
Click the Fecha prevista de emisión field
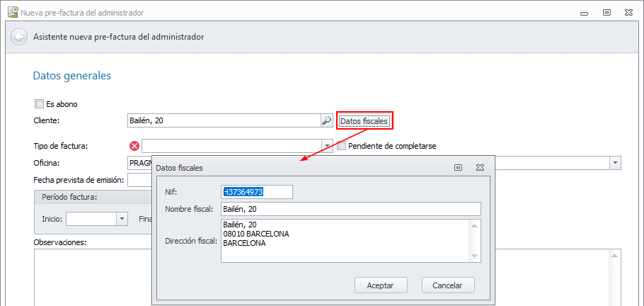click(140, 180)
